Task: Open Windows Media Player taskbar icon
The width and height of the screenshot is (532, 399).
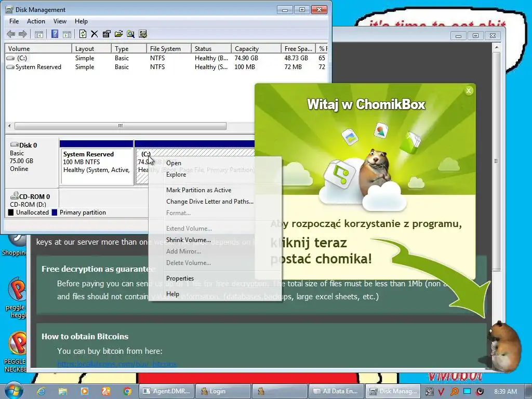Action: [84, 391]
